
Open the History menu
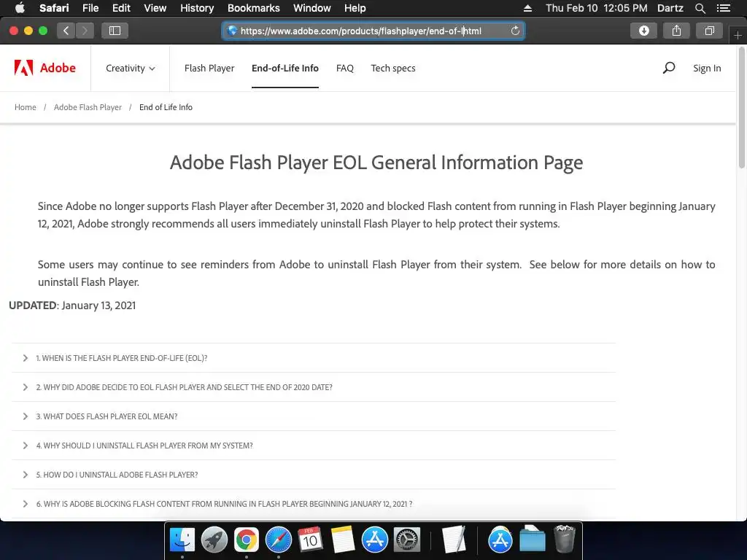(197, 8)
